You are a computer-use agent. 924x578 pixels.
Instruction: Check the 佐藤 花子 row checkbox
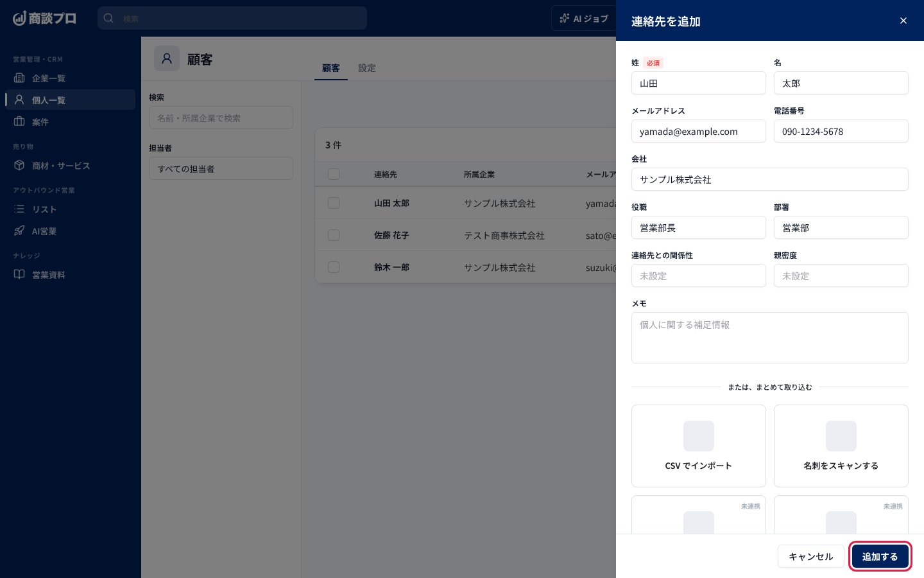coord(334,235)
